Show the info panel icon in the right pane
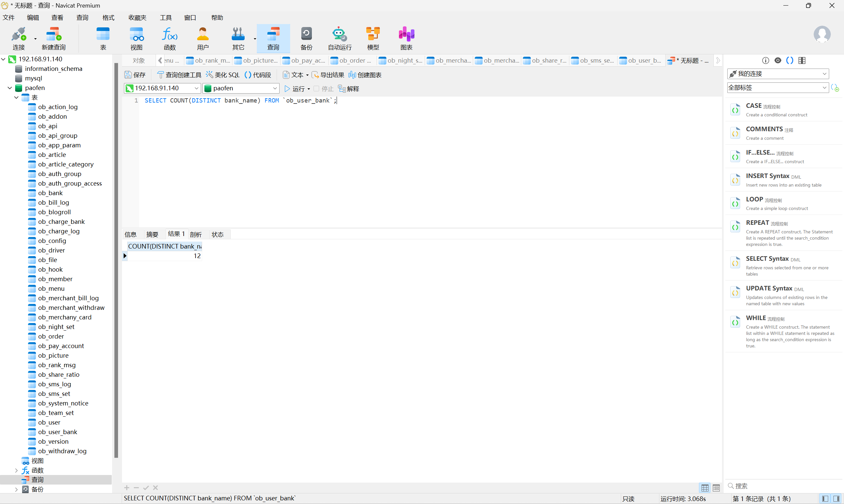844x504 pixels. pyautogui.click(x=766, y=60)
